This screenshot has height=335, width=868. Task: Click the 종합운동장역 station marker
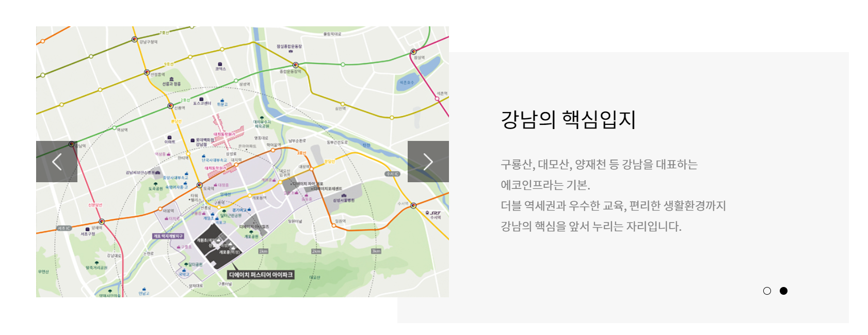tap(296, 65)
